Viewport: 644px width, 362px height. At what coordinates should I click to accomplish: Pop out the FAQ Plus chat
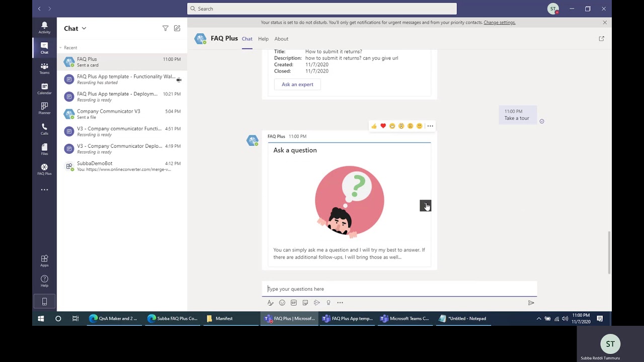pos(601,39)
